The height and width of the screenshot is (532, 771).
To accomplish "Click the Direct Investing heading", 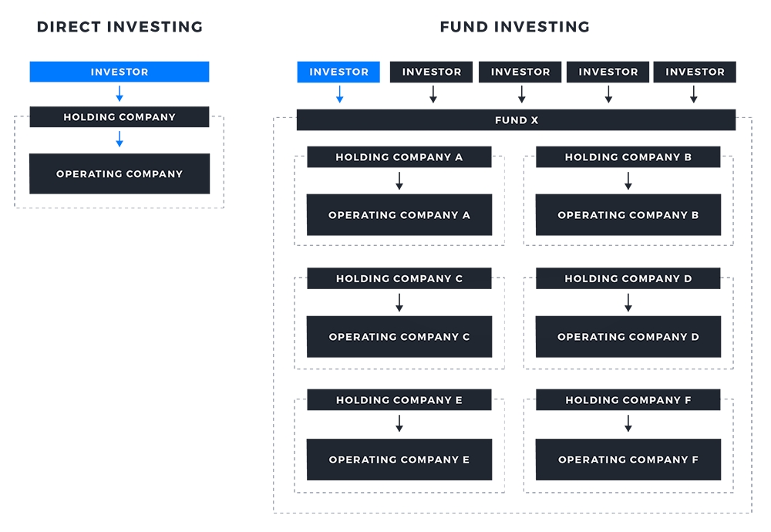I will pos(120,27).
